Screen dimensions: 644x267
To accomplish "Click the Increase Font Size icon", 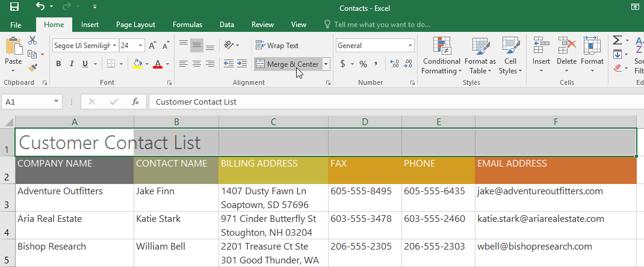I will (x=152, y=46).
